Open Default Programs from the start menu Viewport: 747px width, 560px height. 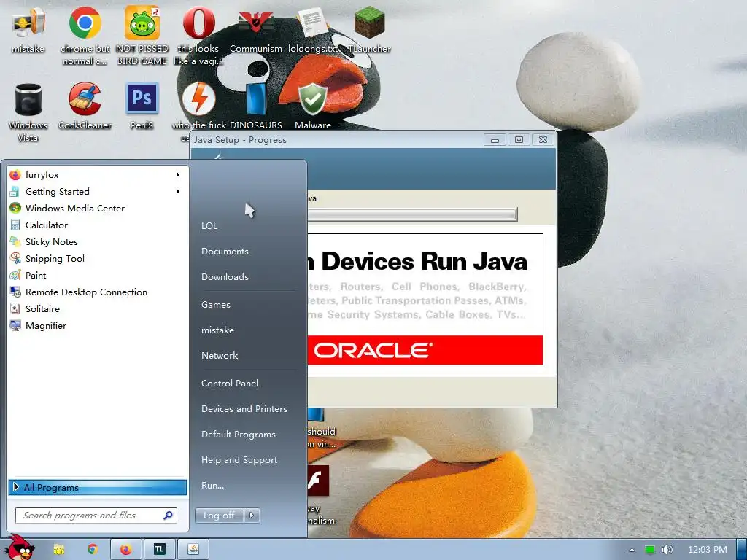(x=239, y=435)
